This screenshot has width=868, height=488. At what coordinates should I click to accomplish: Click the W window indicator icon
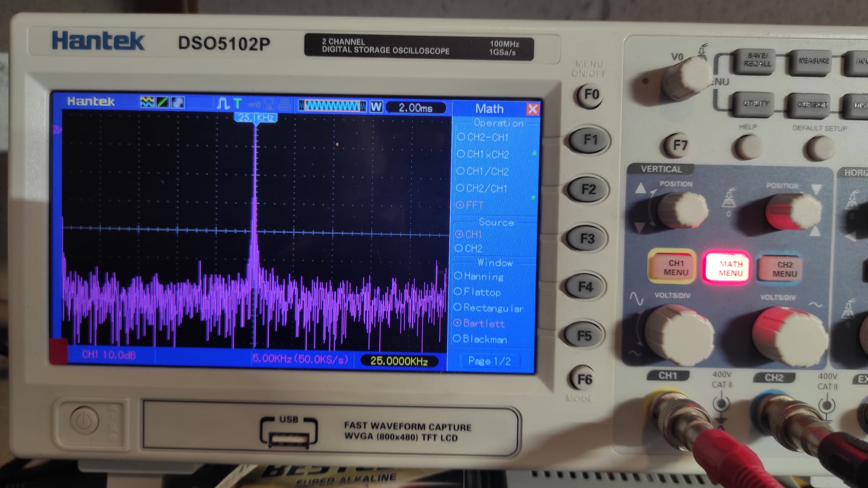click(x=376, y=106)
